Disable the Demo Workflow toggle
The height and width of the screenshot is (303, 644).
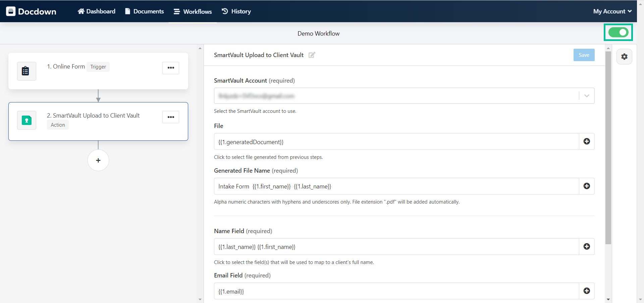[x=618, y=32]
